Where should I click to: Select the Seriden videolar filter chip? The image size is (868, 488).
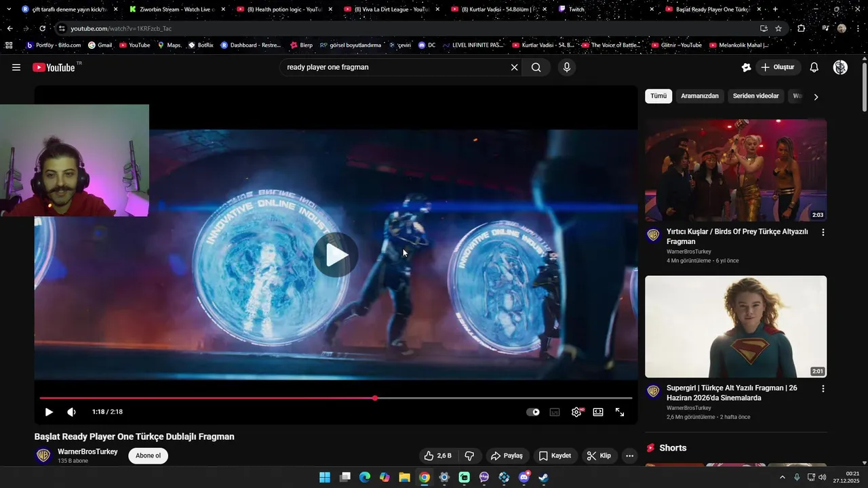click(x=755, y=96)
